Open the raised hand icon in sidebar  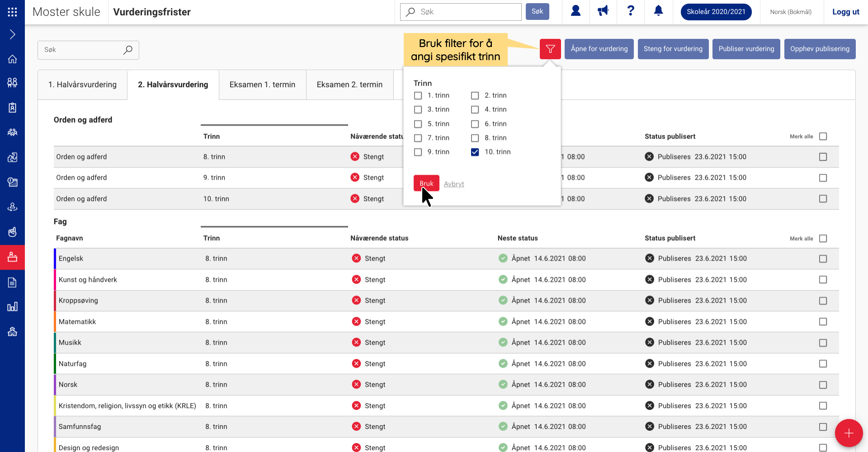(x=12, y=232)
